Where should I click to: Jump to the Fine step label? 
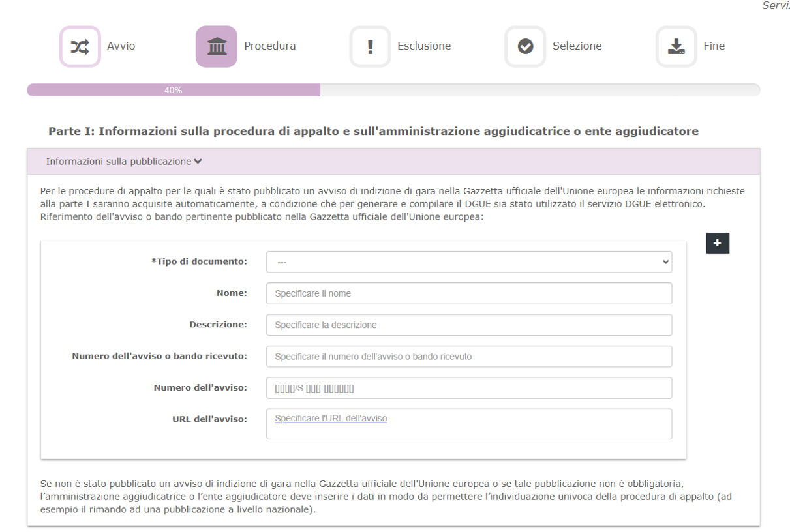pos(714,46)
